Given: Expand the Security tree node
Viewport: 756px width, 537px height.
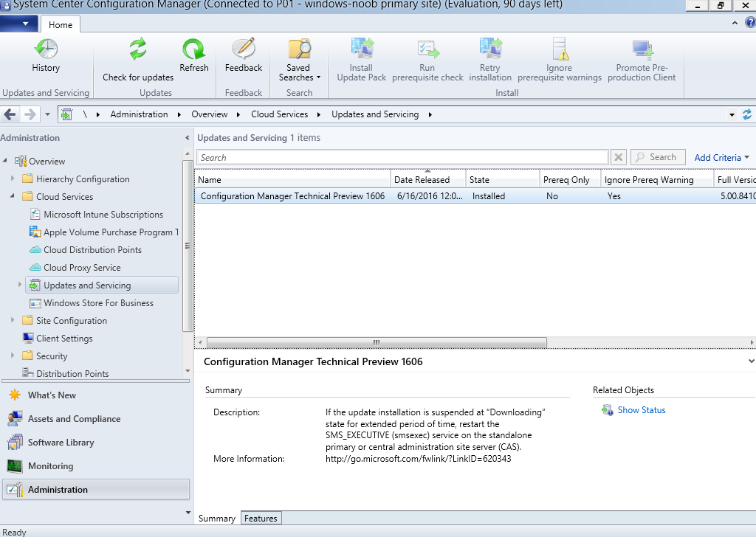Looking at the screenshot, I should [13, 356].
